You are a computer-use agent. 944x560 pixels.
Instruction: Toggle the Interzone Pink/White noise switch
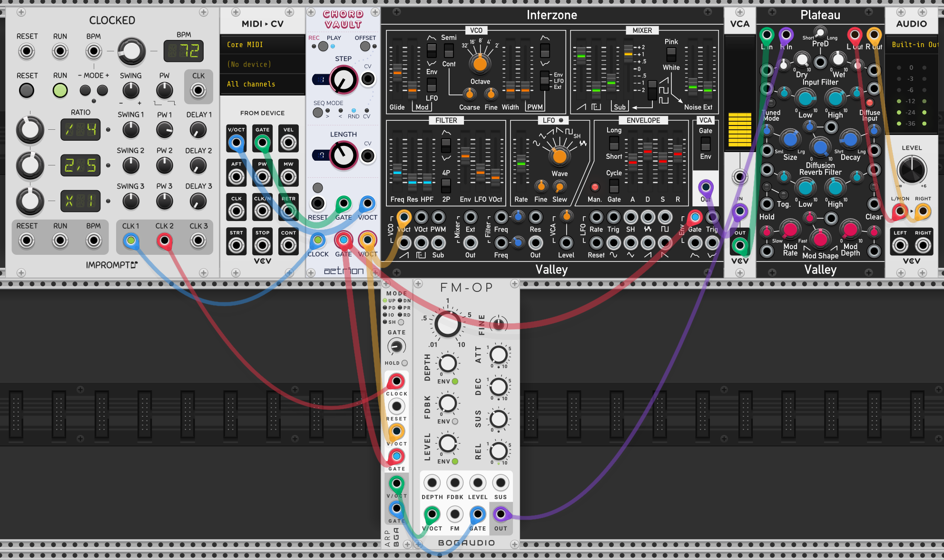671,55
